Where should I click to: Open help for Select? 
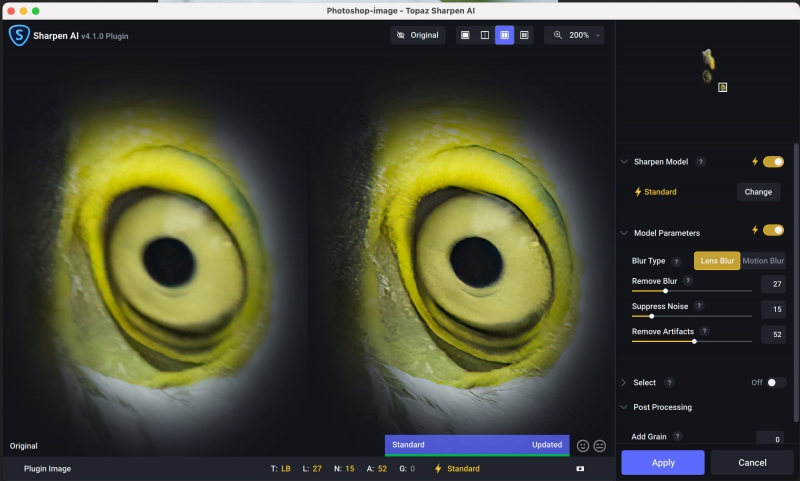tap(669, 383)
